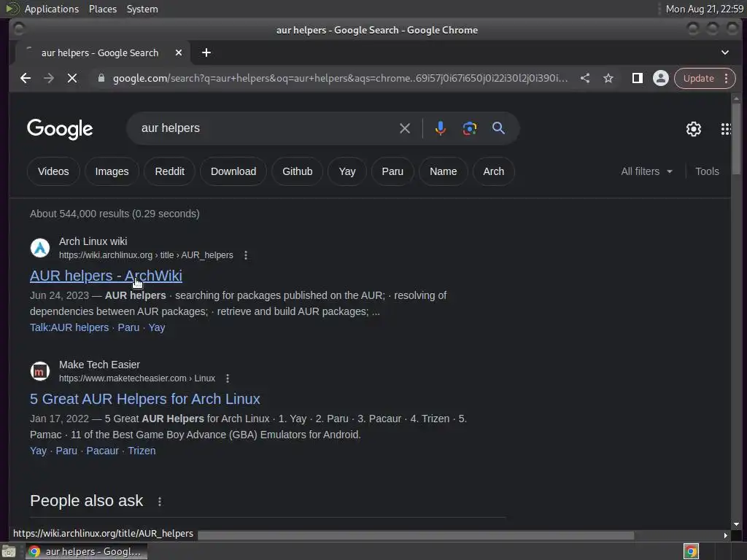The height and width of the screenshot is (560, 747).
Task: Click the Arch Linux wiki favicon
Action: [40, 248]
